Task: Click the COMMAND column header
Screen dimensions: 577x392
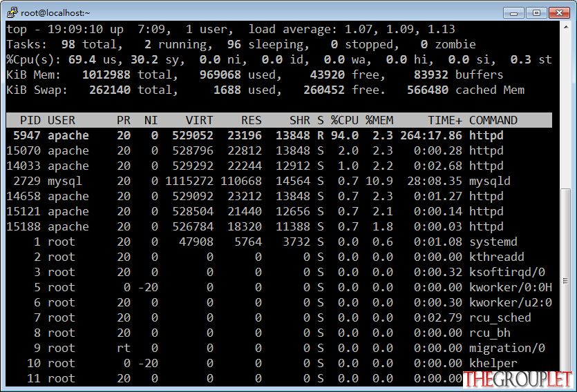Action: pyautogui.click(x=493, y=120)
